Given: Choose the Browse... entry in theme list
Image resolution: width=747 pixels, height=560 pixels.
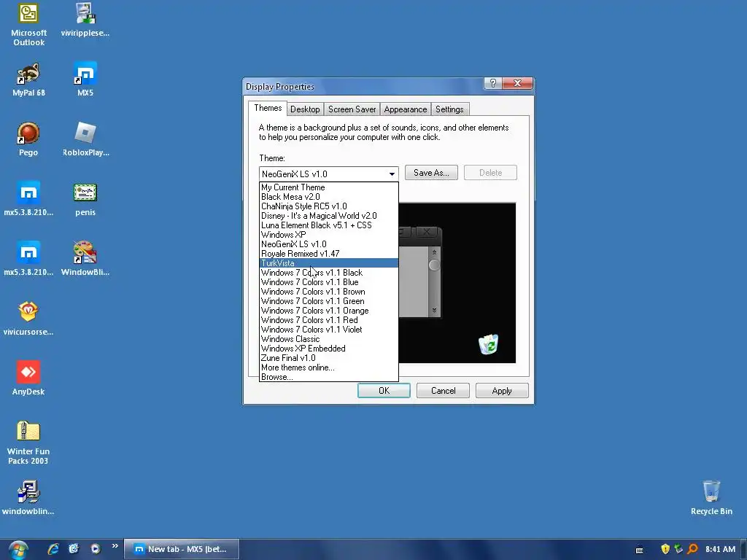Looking at the screenshot, I should point(329,377).
